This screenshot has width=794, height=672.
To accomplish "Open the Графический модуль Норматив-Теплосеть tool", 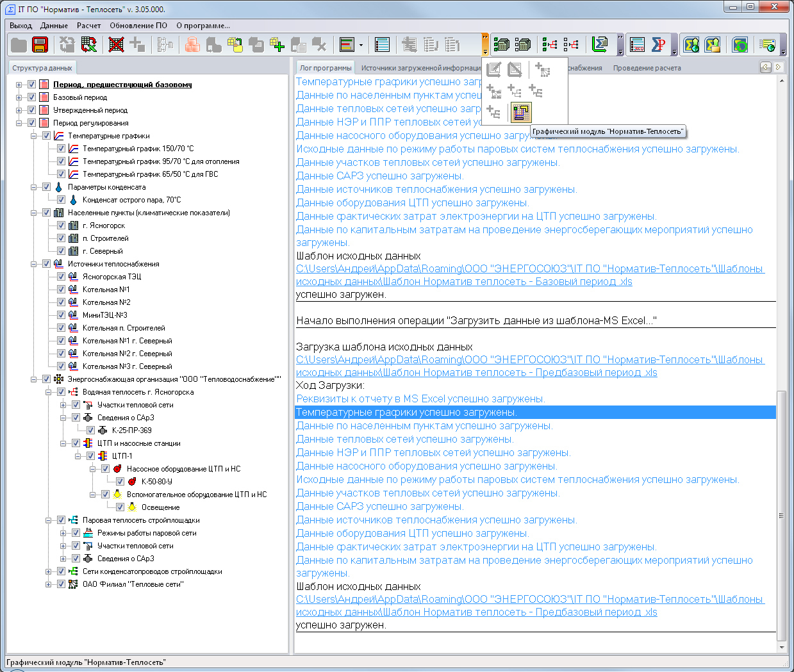I will (521, 112).
